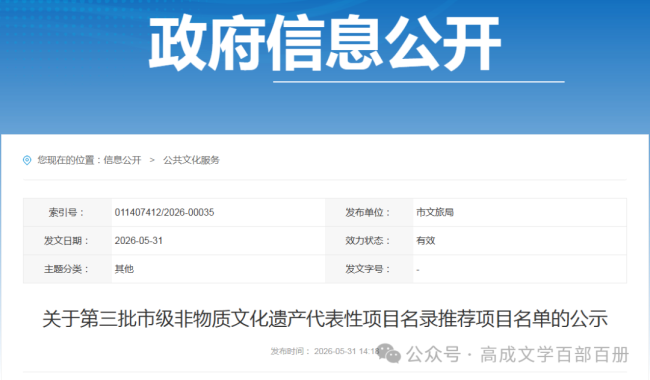Click the 发布时间 timestamp under the title
Image resolution: width=650 pixels, height=380 pixels.
click(325, 351)
